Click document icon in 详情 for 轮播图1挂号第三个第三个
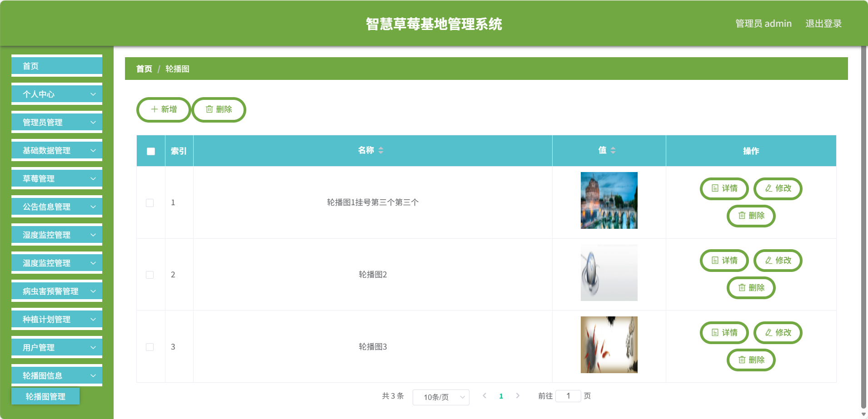Image resolution: width=868 pixels, height=419 pixels. [x=715, y=188]
